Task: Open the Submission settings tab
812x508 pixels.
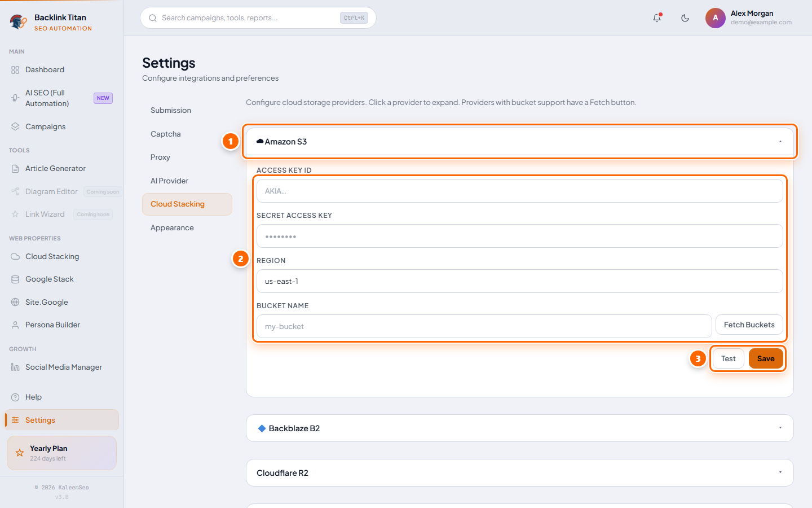Action: [x=187, y=111]
